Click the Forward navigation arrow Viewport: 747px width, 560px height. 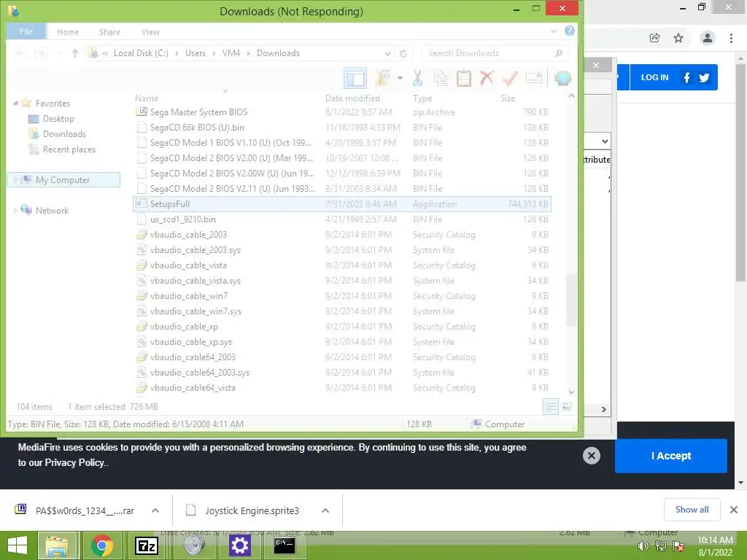(41, 53)
